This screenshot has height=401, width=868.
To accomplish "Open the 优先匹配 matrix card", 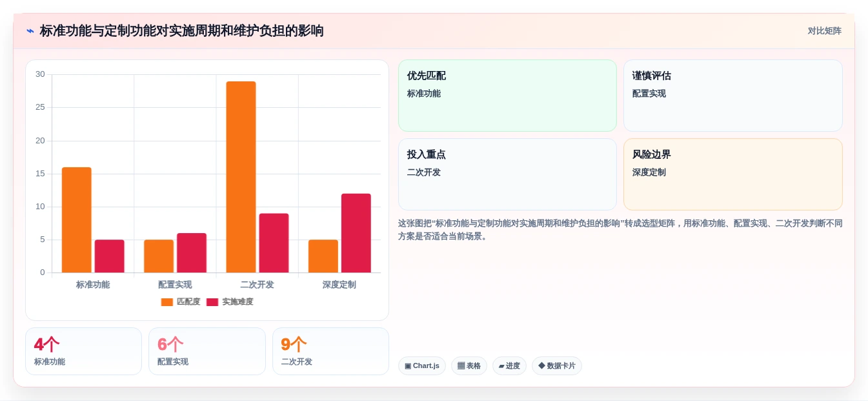I will click(507, 96).
